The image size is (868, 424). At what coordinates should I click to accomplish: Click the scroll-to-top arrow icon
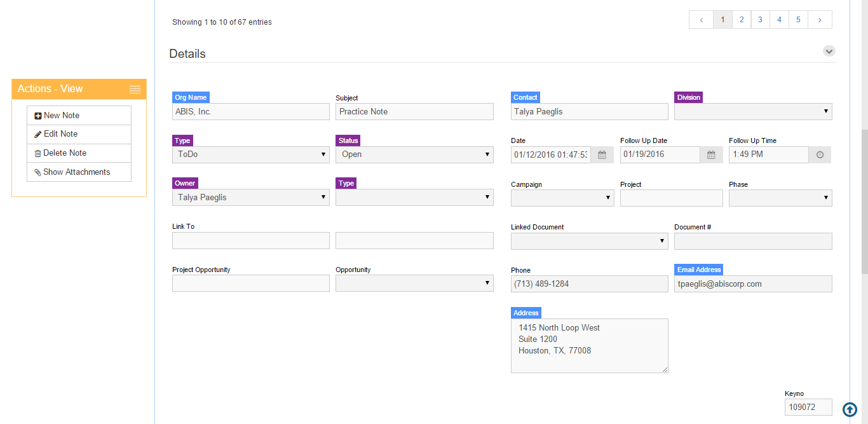[850, 410]
